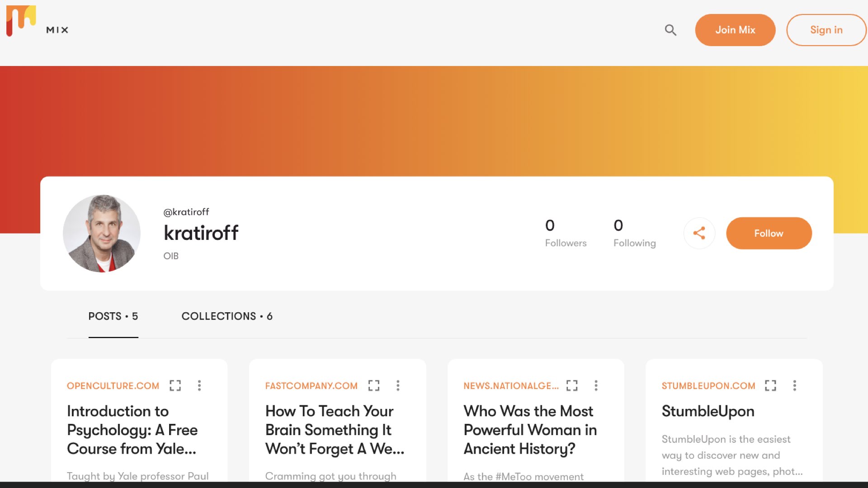The height and width of the screenshot is (488, 868).
Task: Click the @kratiroff handle text
Action: coord(186,212)
